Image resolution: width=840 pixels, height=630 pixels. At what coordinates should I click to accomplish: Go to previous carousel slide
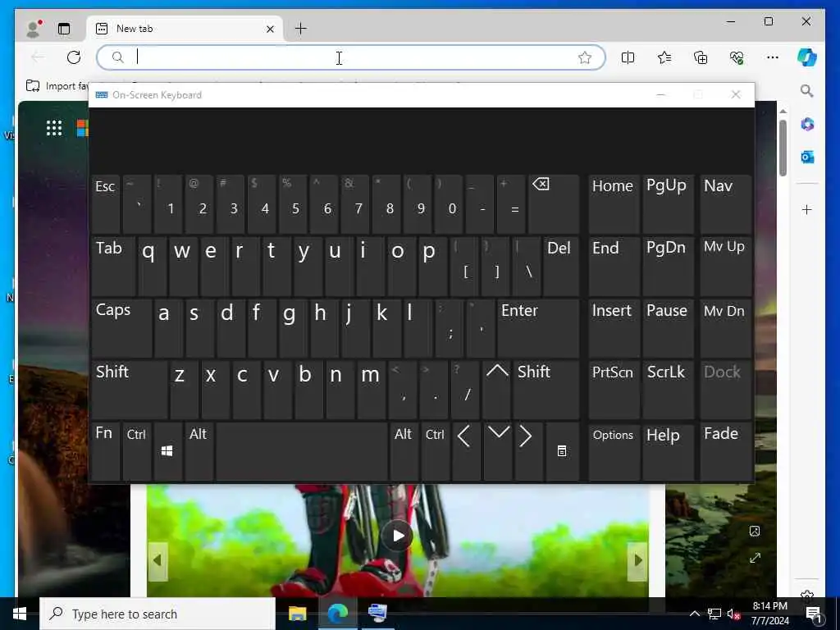click(x=157, y=561)
